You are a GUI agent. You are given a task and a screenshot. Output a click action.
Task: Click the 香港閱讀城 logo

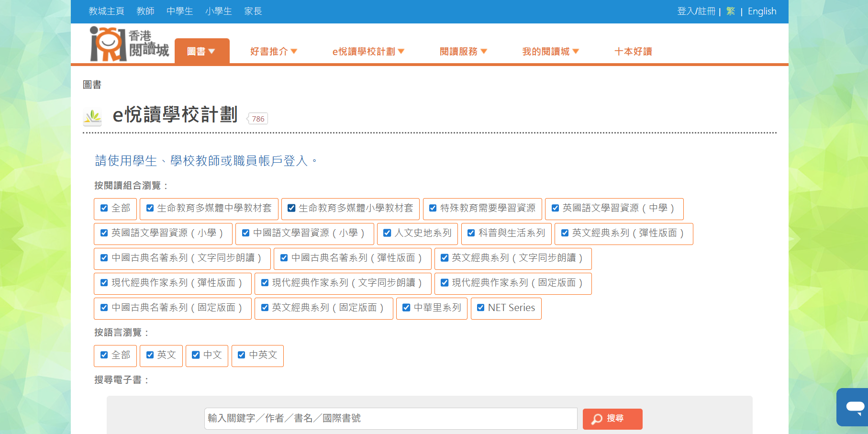(129, 44)
